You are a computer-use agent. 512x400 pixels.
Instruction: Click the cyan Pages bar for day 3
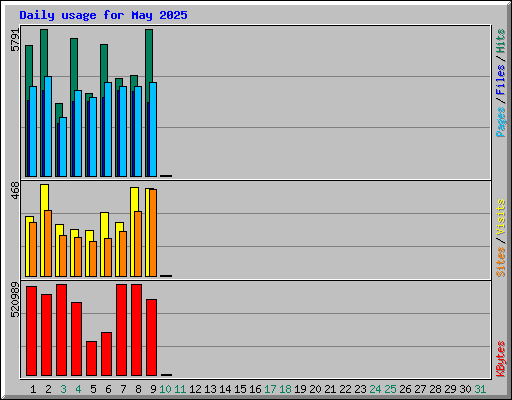pyautogui.click(x=63, y=147)
